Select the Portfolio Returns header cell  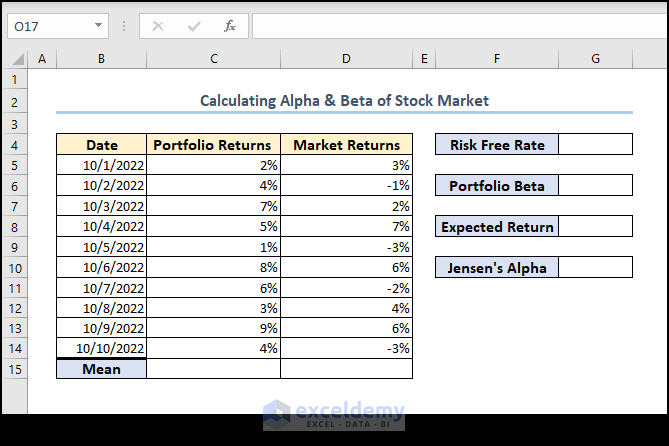tap(213, 145)
